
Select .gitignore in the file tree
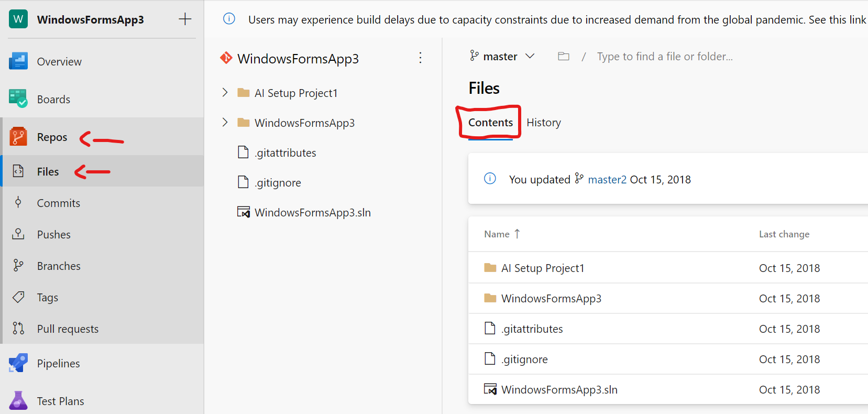pos(278,183)
